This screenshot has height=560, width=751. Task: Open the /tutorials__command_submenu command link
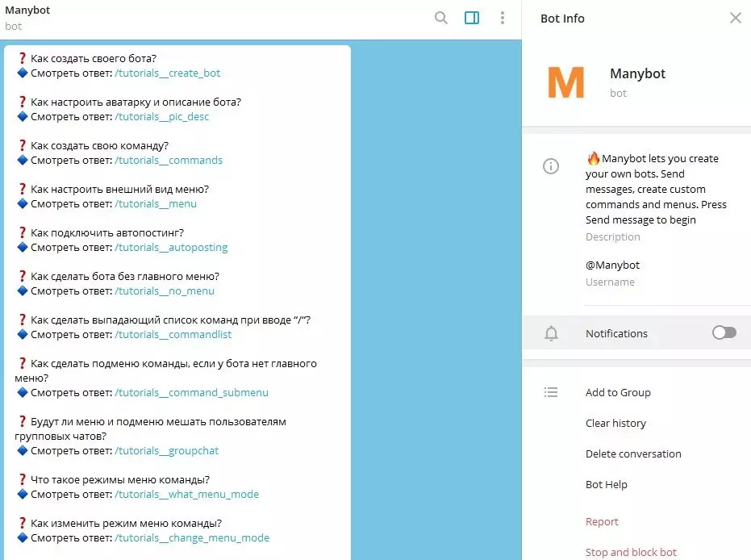[192, 392]
